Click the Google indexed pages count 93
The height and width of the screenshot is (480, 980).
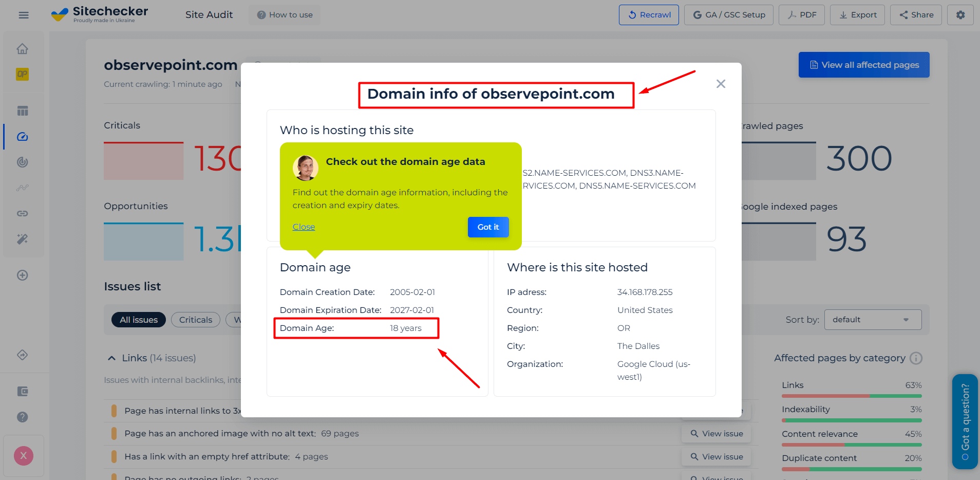tap(846, 239)
